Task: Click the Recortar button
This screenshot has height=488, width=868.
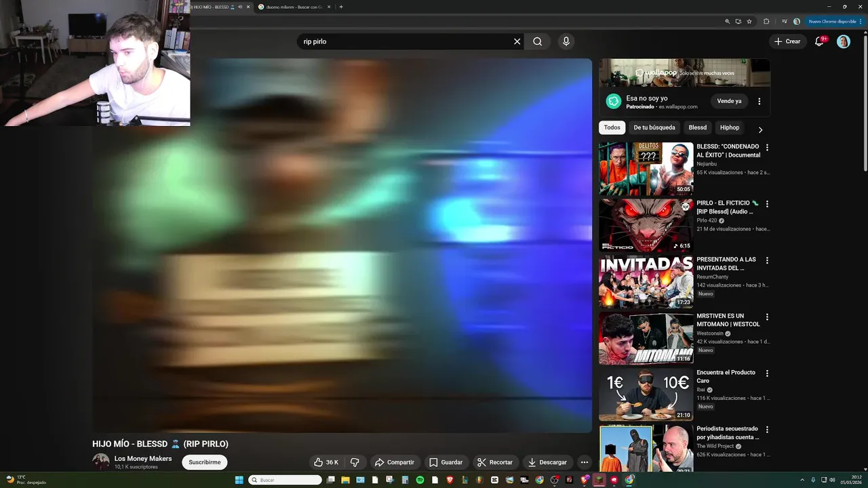Action: pos(495,462)
